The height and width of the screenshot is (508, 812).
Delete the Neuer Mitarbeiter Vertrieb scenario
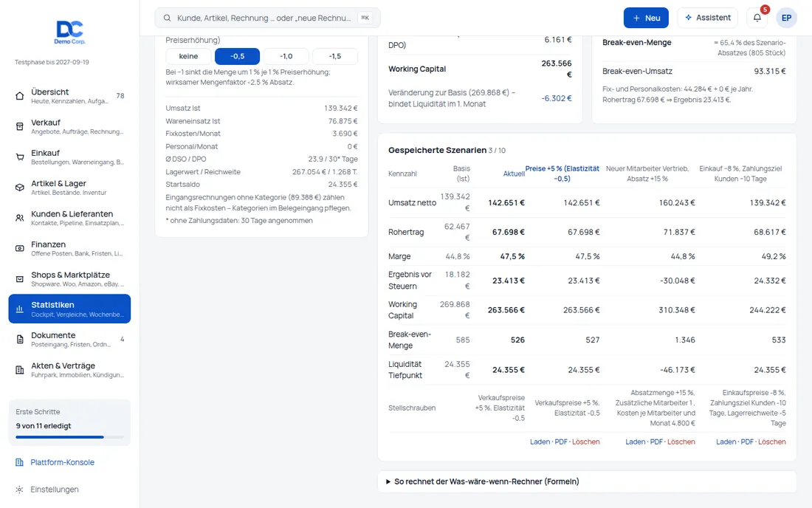point(681,442)
